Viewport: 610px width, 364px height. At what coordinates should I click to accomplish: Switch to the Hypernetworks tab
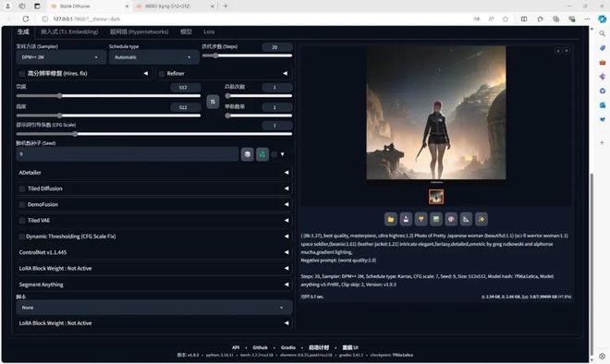click(x=140, y=32)
